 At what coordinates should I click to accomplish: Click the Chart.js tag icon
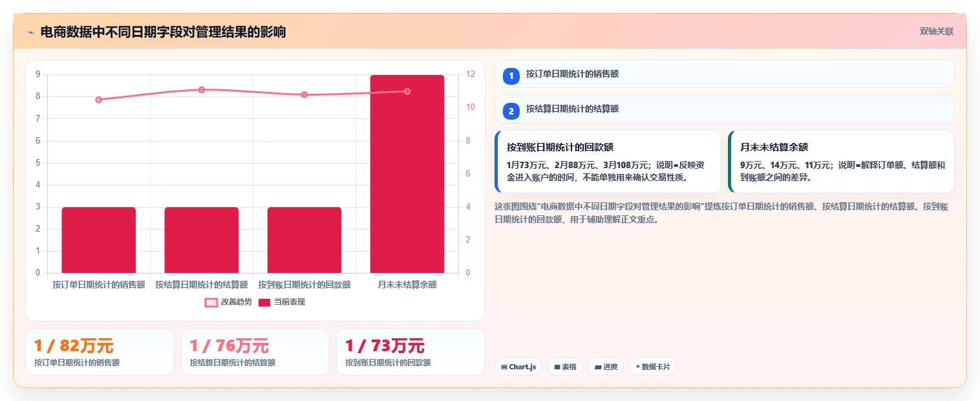(x=504, y=367)
